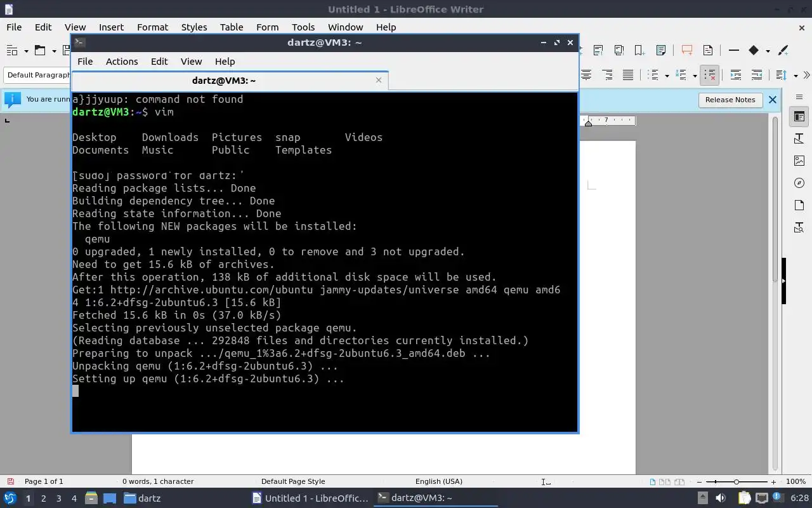Click the document modified indicator in status bar
Screen dimensions: 812x508
point(10,481)
